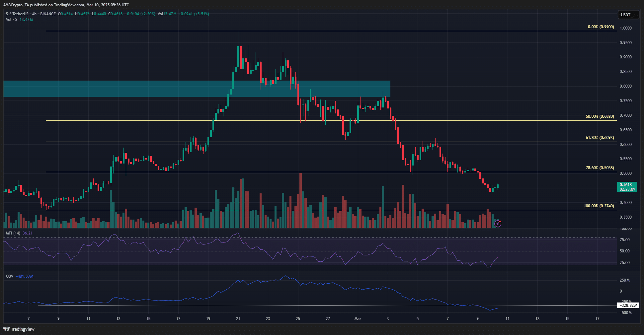Click the Mar label on the time axis

pos(358,319)
